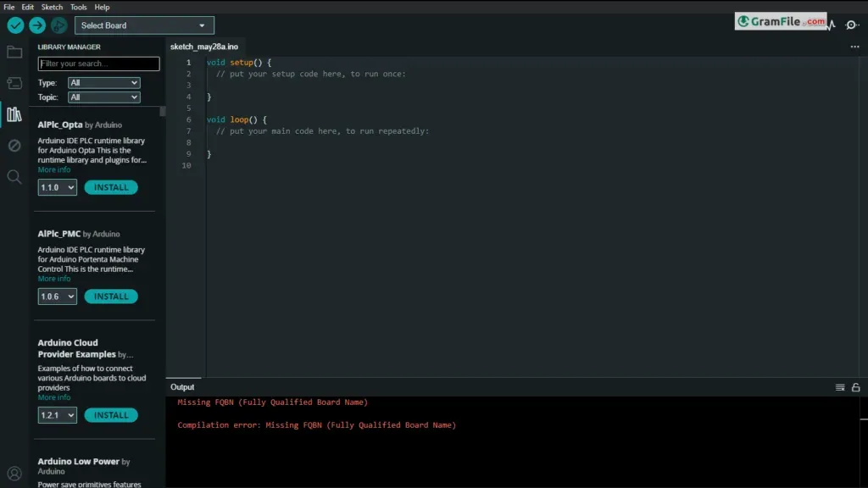Open the Edit menu
868x488 pixels.
pos(28,7)
